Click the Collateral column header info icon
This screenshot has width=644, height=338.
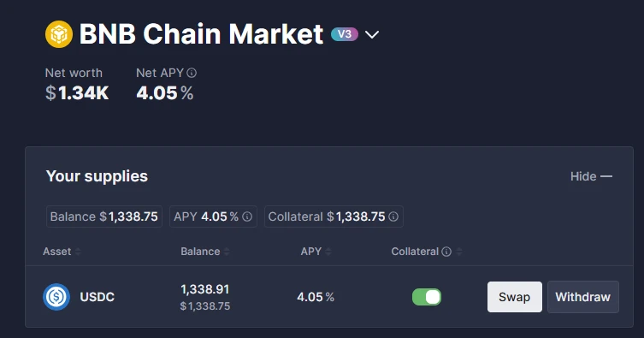446,252
